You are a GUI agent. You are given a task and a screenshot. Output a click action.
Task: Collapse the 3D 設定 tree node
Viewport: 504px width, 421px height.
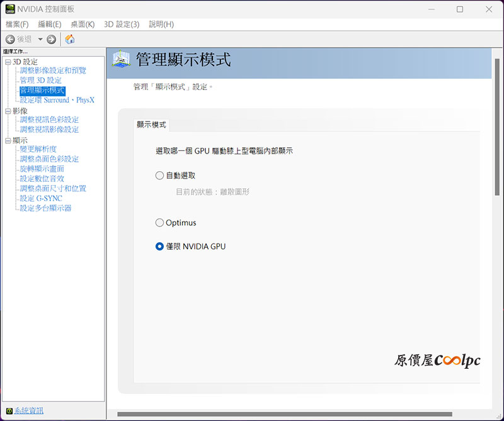[x=8, y=62]
